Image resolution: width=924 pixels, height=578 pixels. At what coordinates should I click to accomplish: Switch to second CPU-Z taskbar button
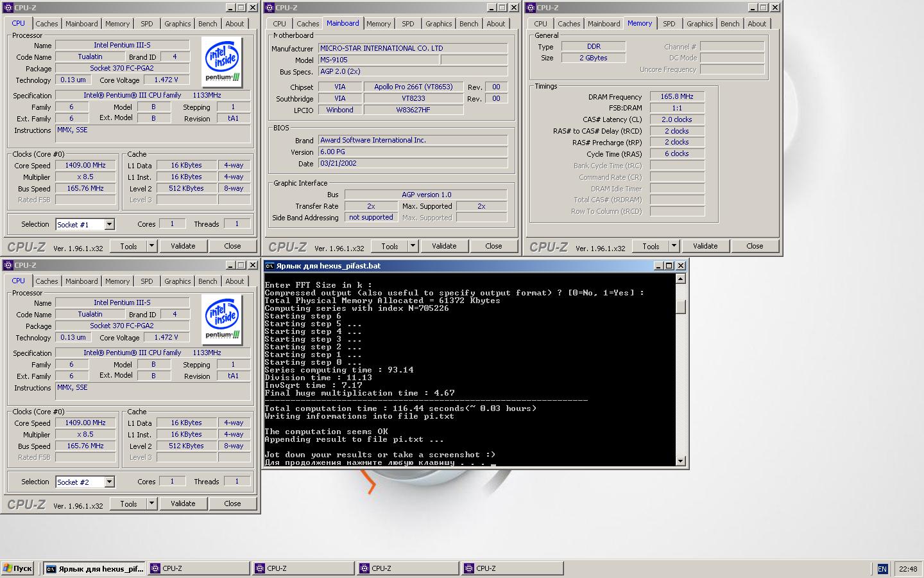[303, 568]
